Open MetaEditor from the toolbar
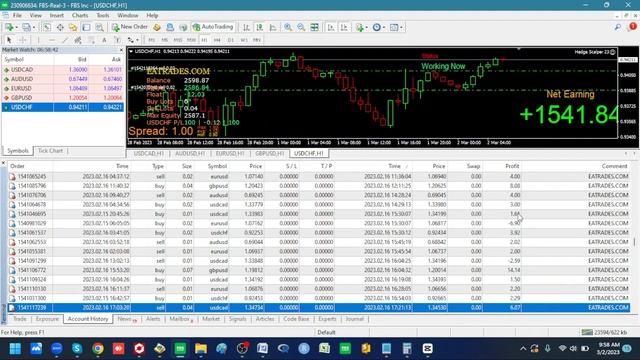Screen dimensions: 640x360 tap(157, 27)
